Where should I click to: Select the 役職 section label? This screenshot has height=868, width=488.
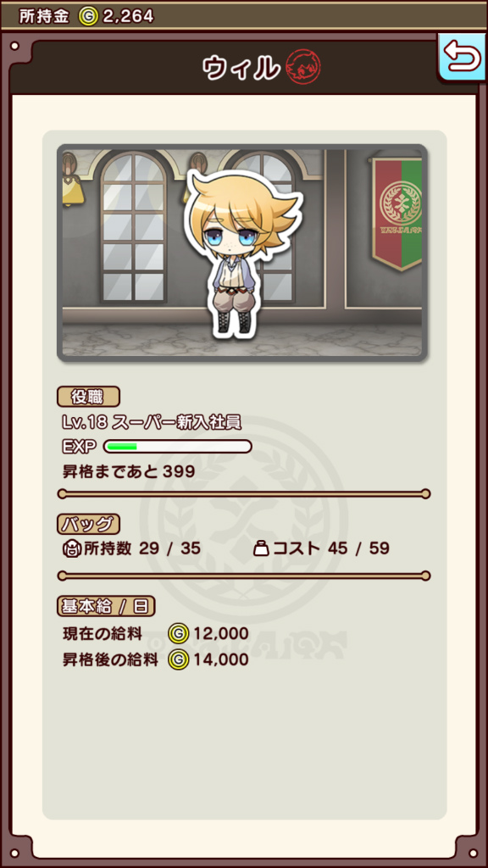[88, 397]
